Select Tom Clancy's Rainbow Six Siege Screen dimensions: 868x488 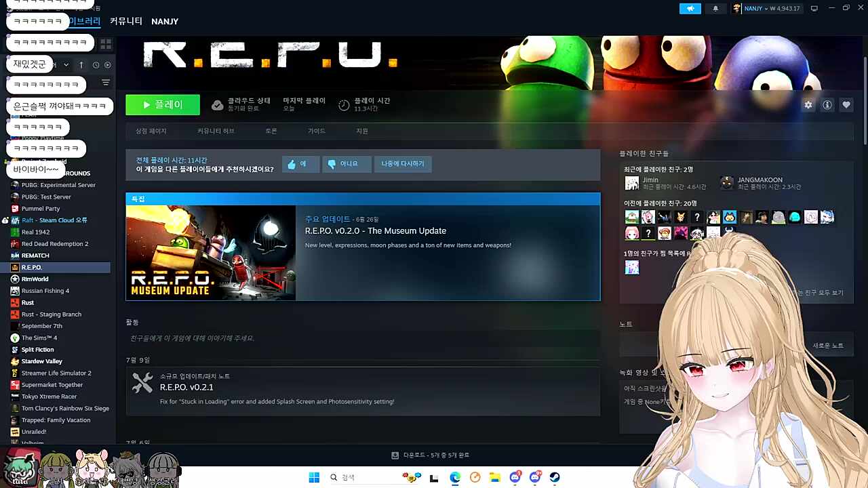click(x=65, y=409)
